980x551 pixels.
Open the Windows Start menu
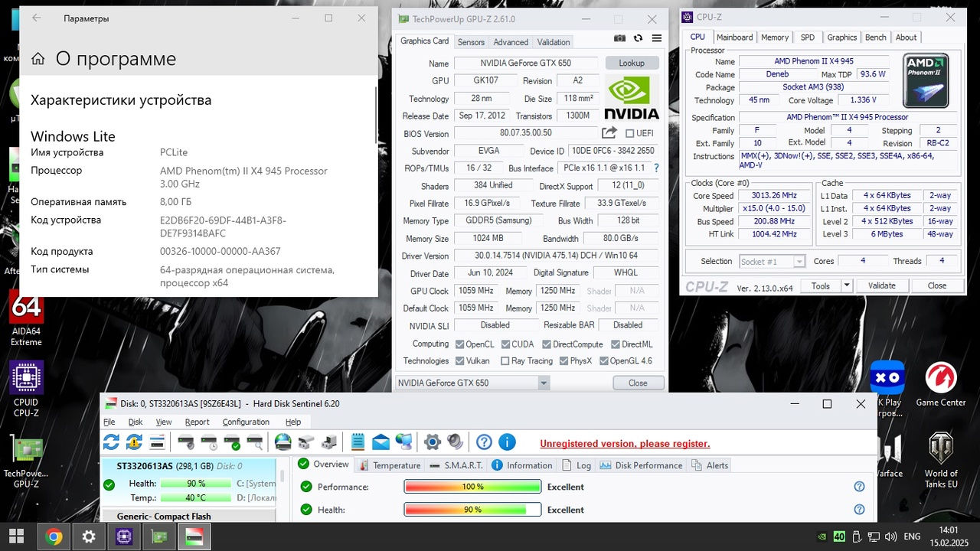[x=16, y=536]
